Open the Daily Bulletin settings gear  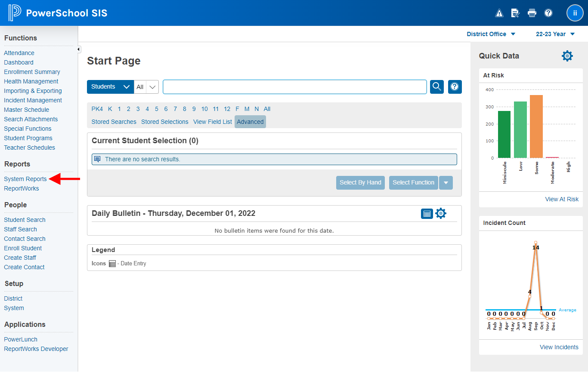point(441,213)
